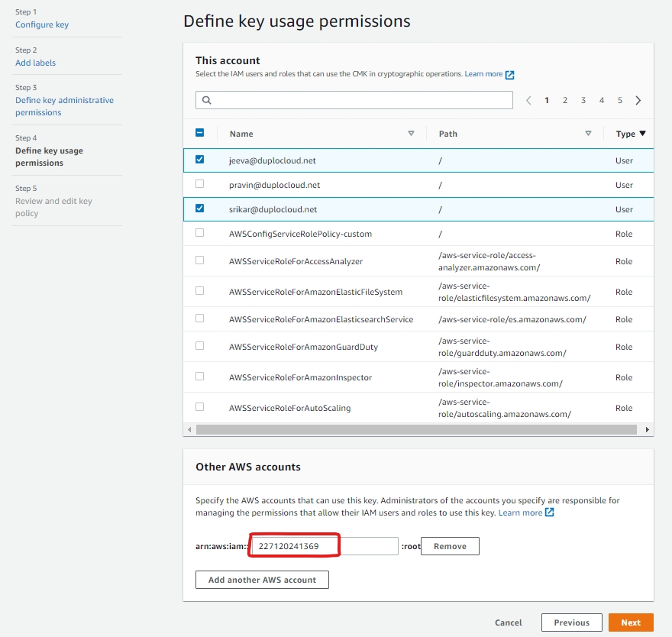
Task: Sort by Name column arrow
Action: [411, 134]
